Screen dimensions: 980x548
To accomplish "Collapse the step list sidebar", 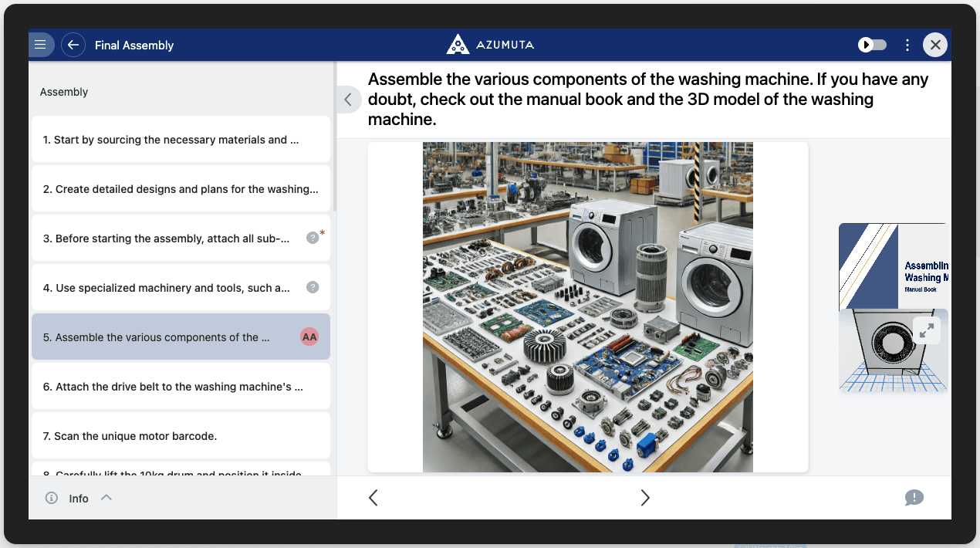I will 348,100.
